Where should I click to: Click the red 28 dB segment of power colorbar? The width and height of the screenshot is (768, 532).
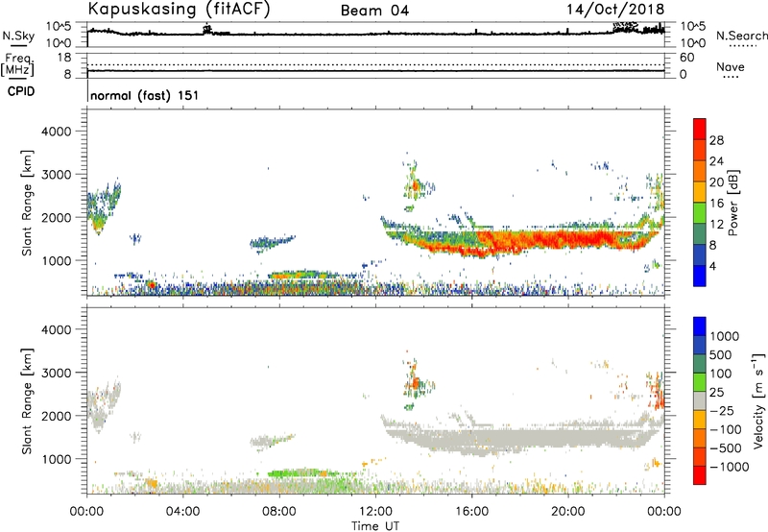(700, 130)
